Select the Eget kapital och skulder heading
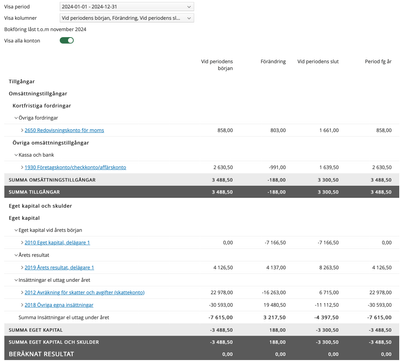This screenshot has width=400, height=362. (40, 206)
